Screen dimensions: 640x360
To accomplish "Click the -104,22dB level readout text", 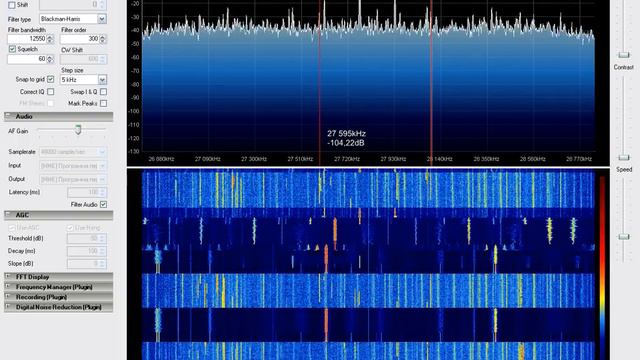I will click(346, 143).
